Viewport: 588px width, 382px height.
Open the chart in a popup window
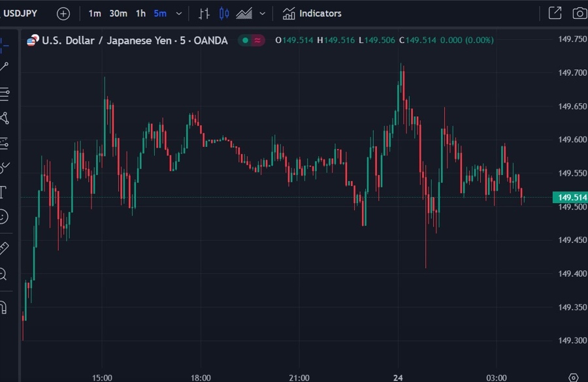click(555, 13)
